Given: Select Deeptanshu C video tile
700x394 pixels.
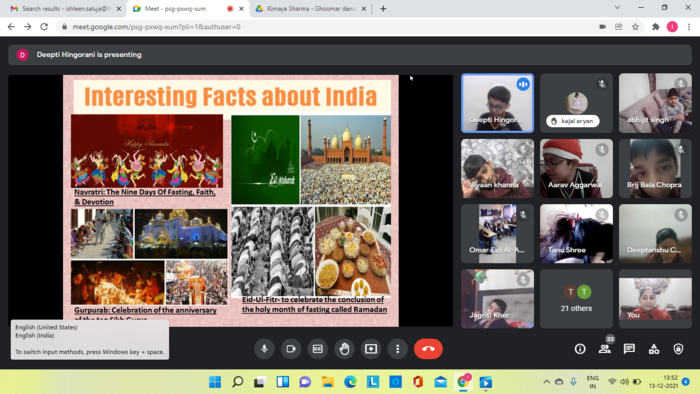Looking at the screenshot, I should pos(655,233).
